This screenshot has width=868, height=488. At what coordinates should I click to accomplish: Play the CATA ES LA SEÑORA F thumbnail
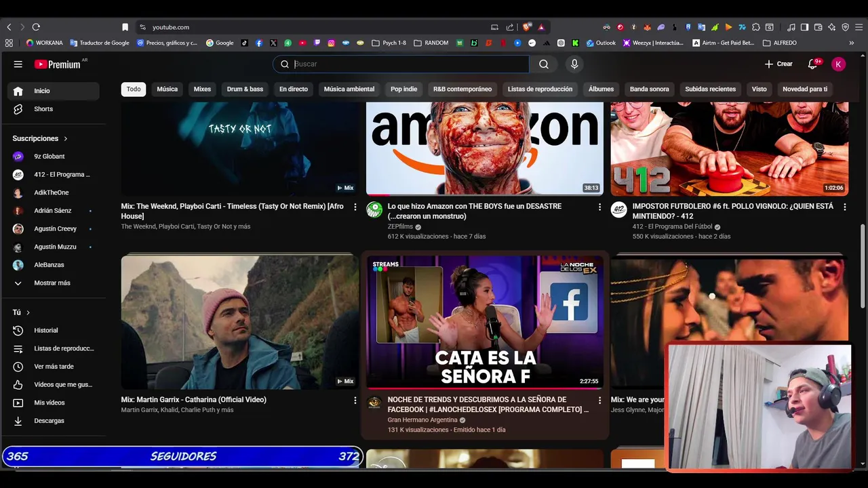[485, 322]
